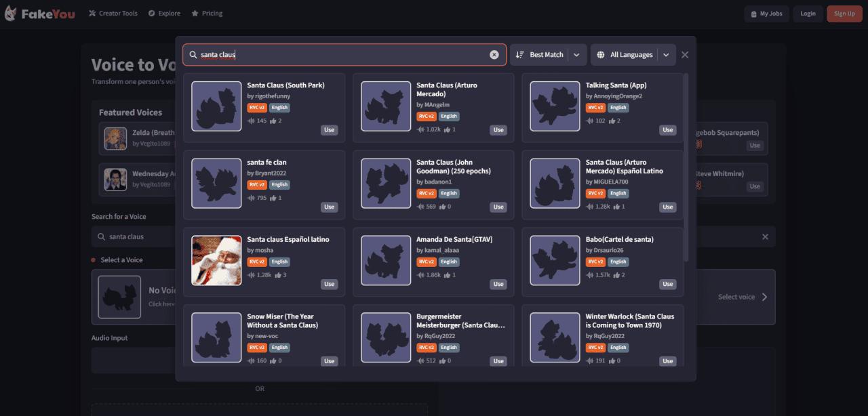Open the Pricing page
This screenshot has height=416, width=868.
[207, 14]
